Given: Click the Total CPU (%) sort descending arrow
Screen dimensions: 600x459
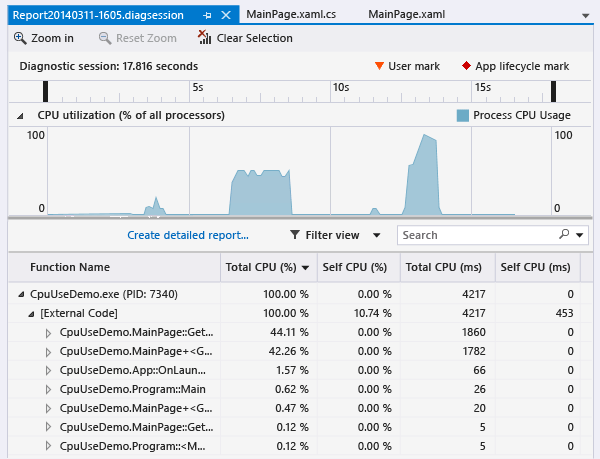Looking at the screenshot, I should (x=305, y=268).
